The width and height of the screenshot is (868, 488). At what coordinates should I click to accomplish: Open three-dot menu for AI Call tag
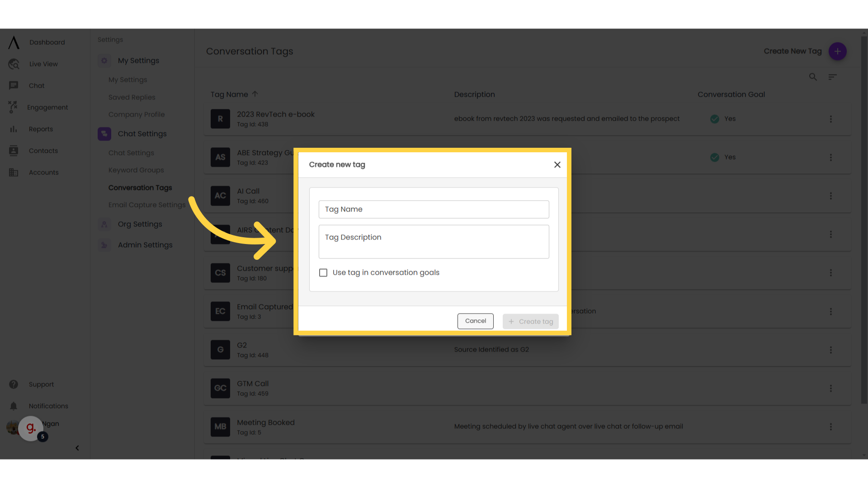pos(830,196)
